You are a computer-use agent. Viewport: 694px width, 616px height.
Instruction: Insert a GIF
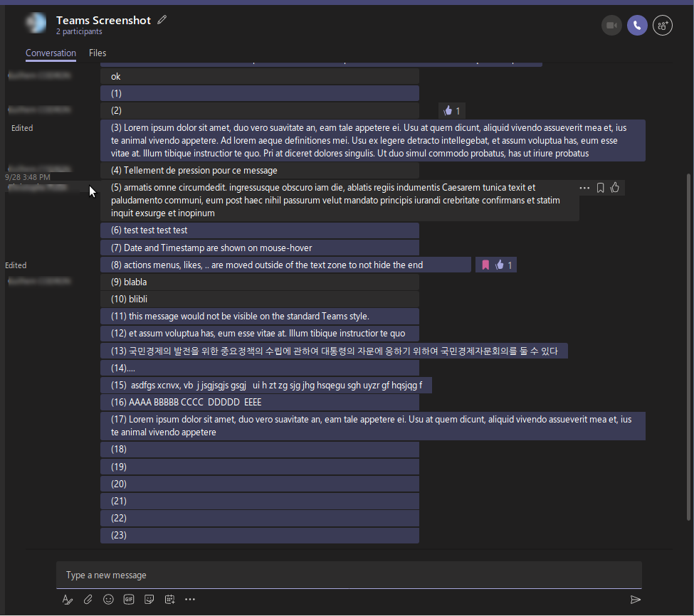129,599
